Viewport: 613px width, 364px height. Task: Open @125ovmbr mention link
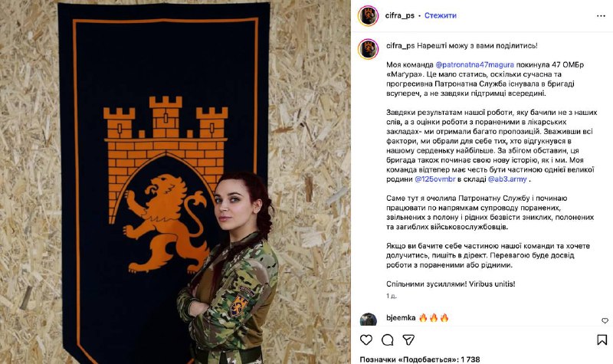point(435,179)
